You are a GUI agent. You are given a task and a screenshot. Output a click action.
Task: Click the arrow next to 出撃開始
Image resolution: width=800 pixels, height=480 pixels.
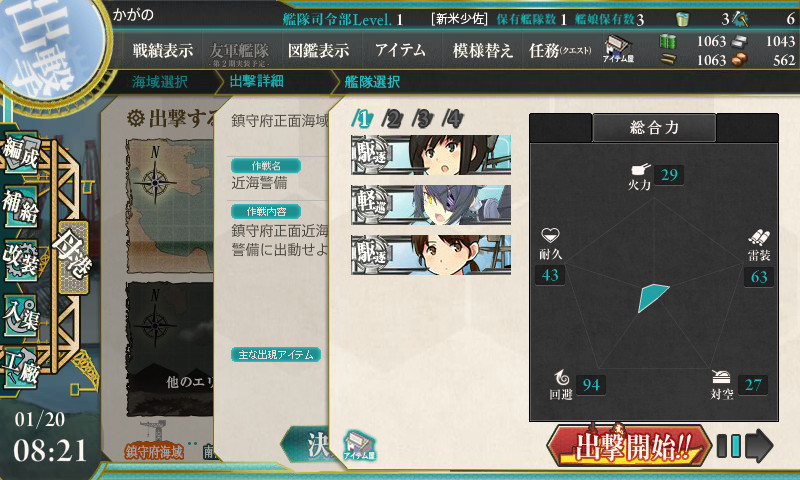tap(759, 445)
